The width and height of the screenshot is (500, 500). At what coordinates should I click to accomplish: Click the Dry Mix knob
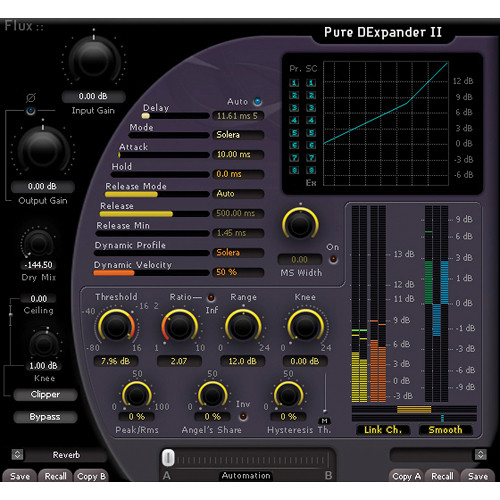pos(38,243)
